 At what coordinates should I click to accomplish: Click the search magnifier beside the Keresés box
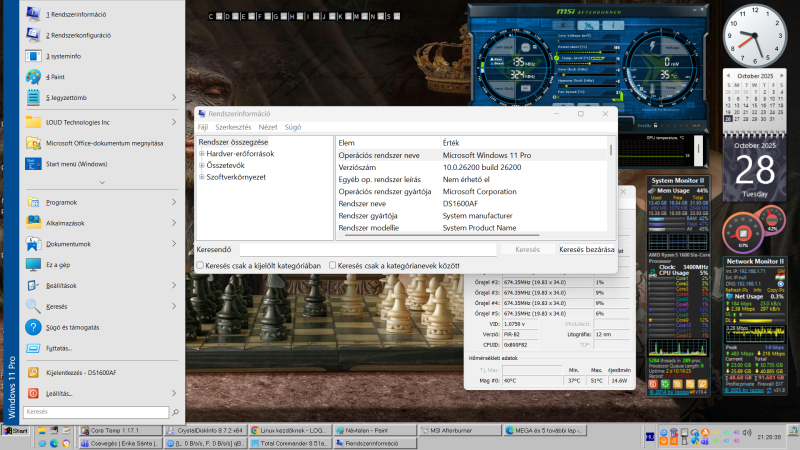tap(176, 412)
